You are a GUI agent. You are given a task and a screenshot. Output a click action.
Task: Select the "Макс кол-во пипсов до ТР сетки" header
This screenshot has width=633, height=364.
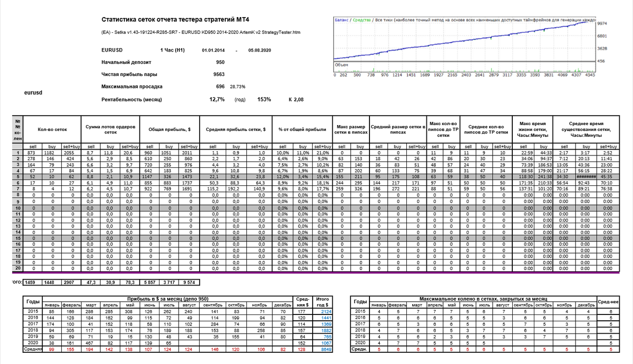(x=443, y=130)
